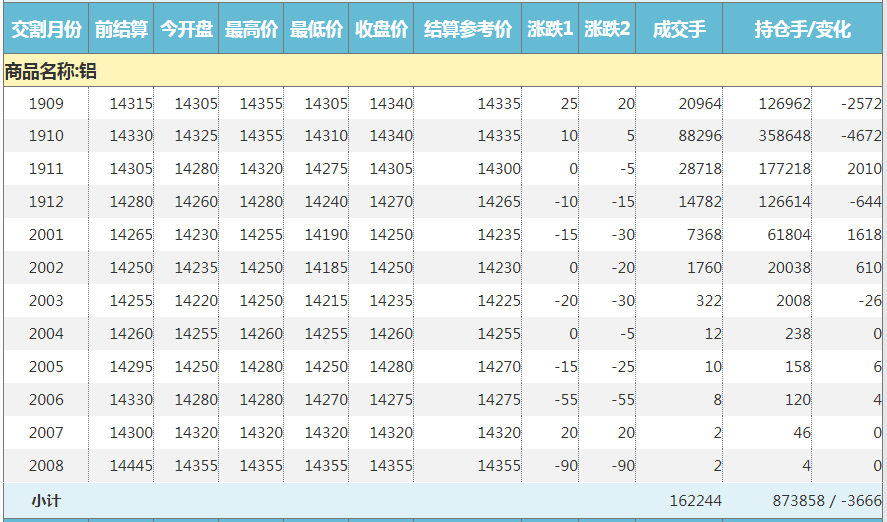Click the 最低价 column header
Screen dimensions: 887x522
pyautogui.click(x=316, y=30)
